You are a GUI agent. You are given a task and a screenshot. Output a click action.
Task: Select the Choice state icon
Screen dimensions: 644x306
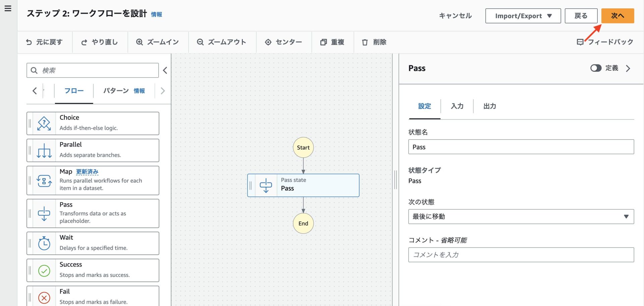tap(44, 122)
